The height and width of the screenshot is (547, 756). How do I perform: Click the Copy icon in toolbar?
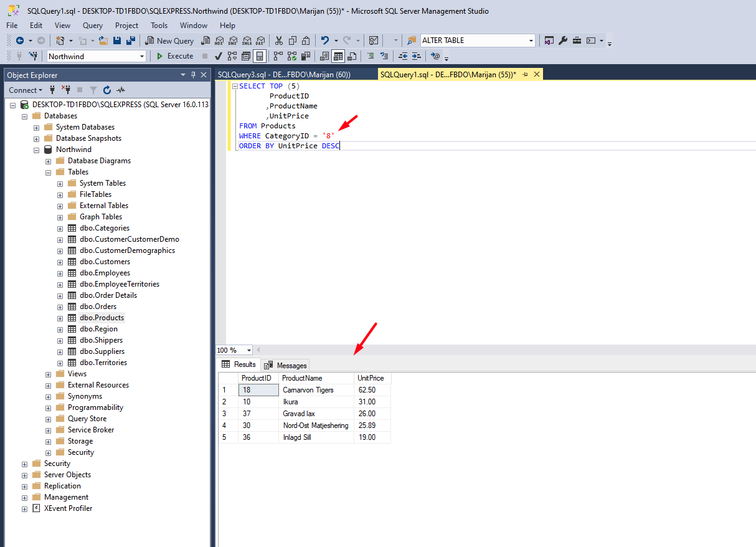(x=293, y=40)
